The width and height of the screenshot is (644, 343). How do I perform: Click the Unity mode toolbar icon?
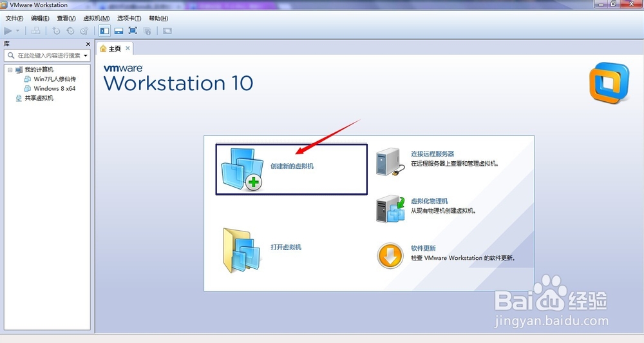pyautogui.click(x=147, y=31)
